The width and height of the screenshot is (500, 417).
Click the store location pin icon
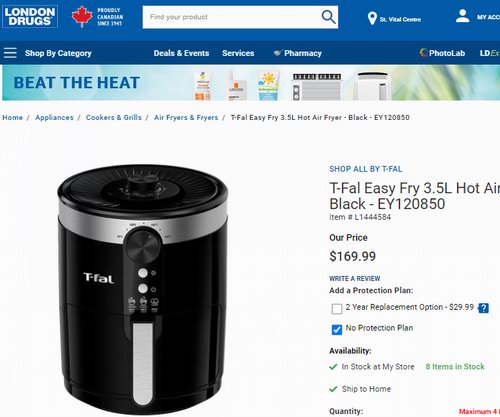[372, 19]
